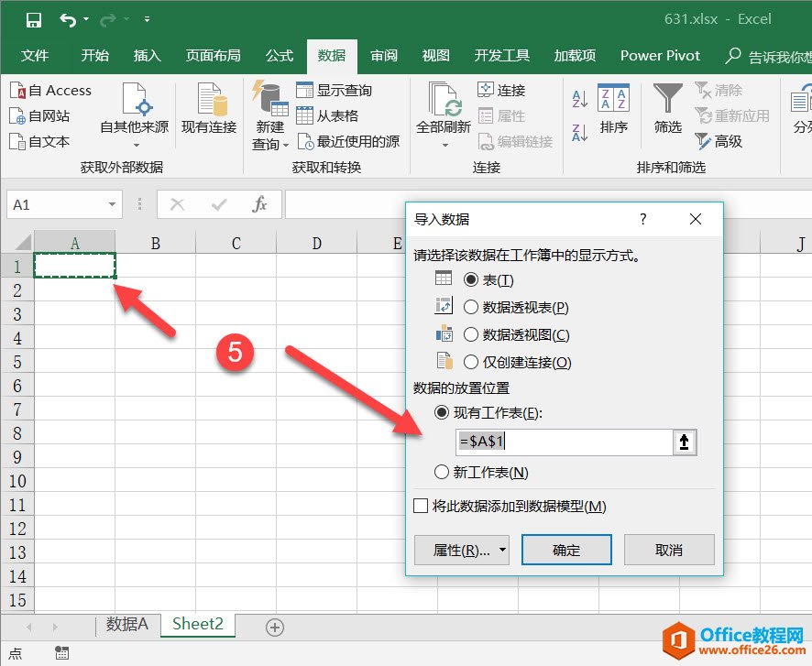The width and height of the screenshot is (812, 666).
Task: Click the Refresh All icon
Action: tap(444, 110)
